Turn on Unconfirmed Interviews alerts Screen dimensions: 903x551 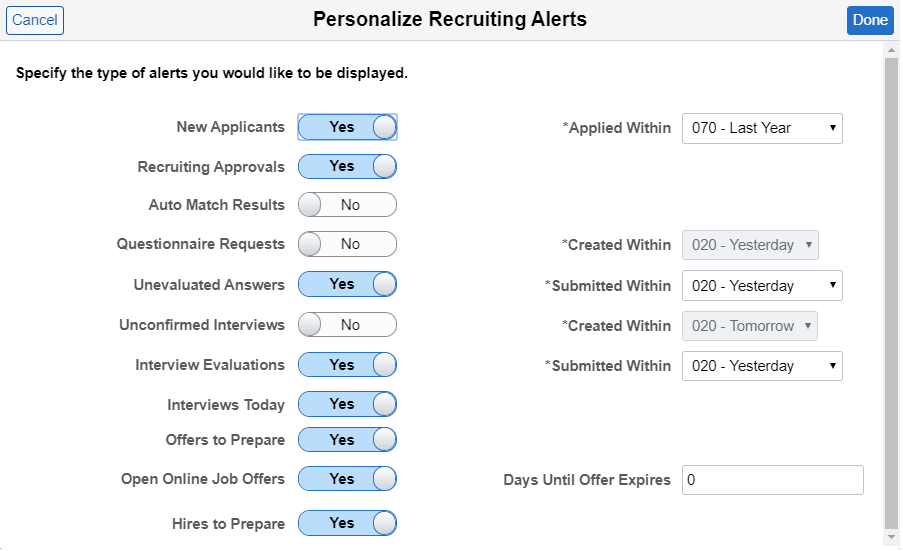(347, 325)
